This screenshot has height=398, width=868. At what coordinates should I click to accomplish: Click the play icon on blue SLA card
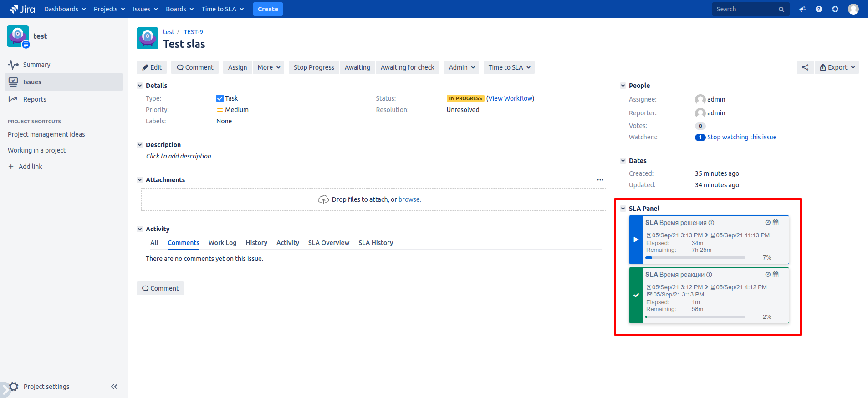pos(636,240)
